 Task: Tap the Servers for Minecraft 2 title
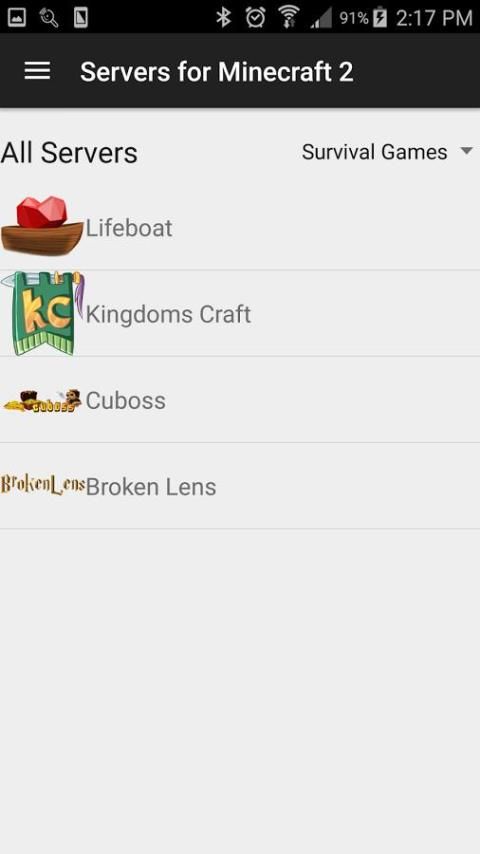(217, 71)
